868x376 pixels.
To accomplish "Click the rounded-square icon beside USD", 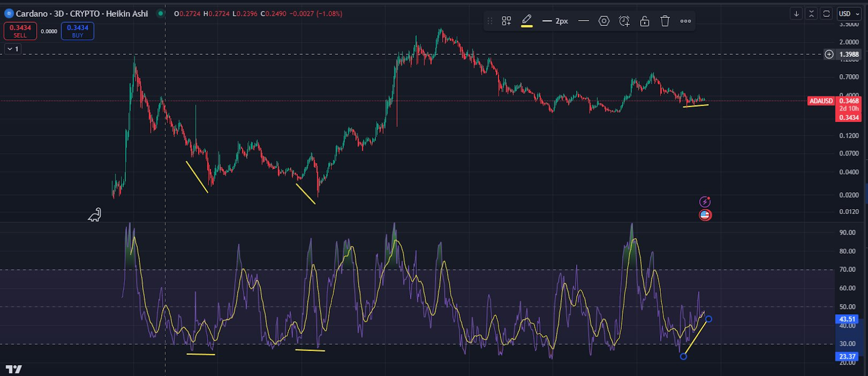I will point(826,14).
